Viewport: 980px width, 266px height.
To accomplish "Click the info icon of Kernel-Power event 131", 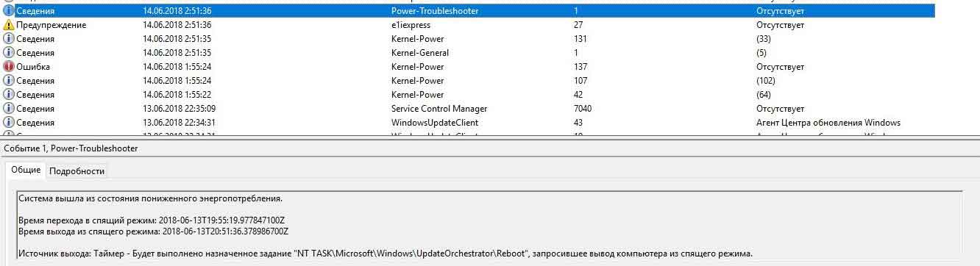I will 9,39.
